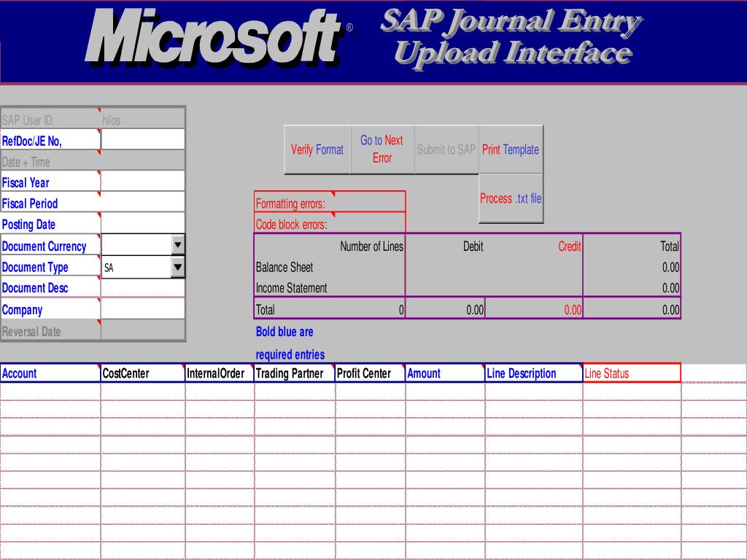Click the SAP User ID label
The width and height of the screenshot is (747, 560).
tap(28, 120)
